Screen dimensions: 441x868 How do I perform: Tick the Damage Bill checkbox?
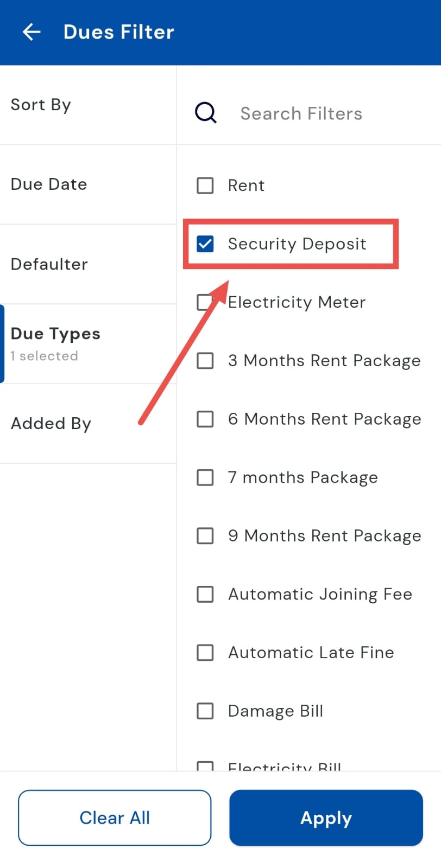click(x=205, y=711)
